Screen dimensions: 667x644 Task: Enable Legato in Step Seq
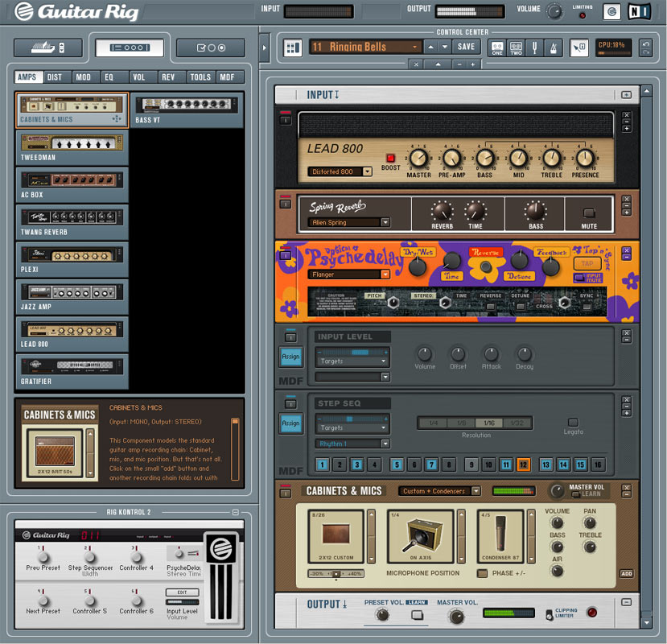[573, 423]
